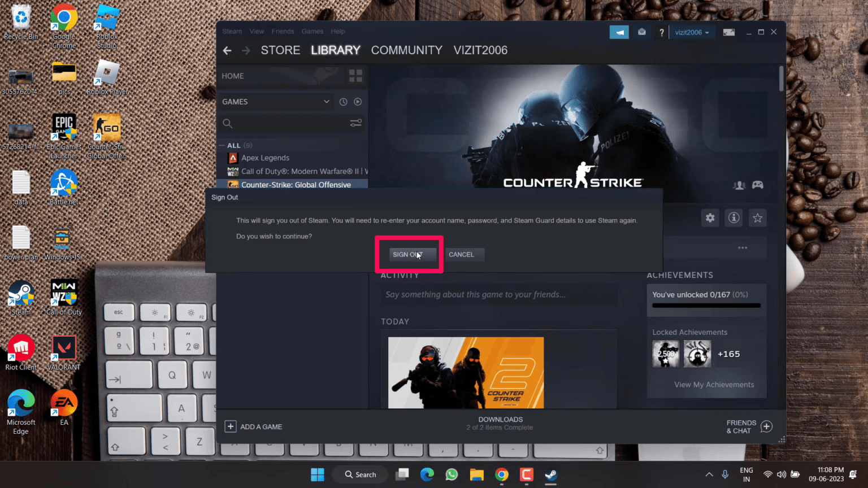The width and height of the screenshot is (868, 488).
Task: Show recent games clock icon
Action: click(343, 102)
